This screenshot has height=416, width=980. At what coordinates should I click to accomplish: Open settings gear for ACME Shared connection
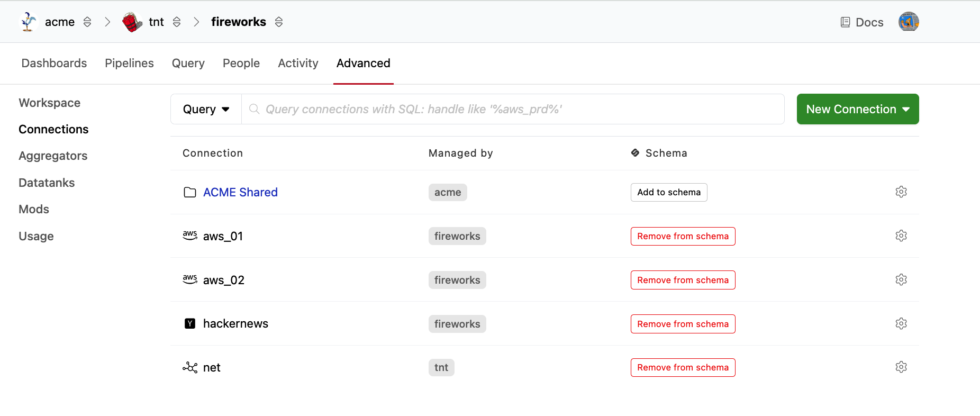(901, 192)
